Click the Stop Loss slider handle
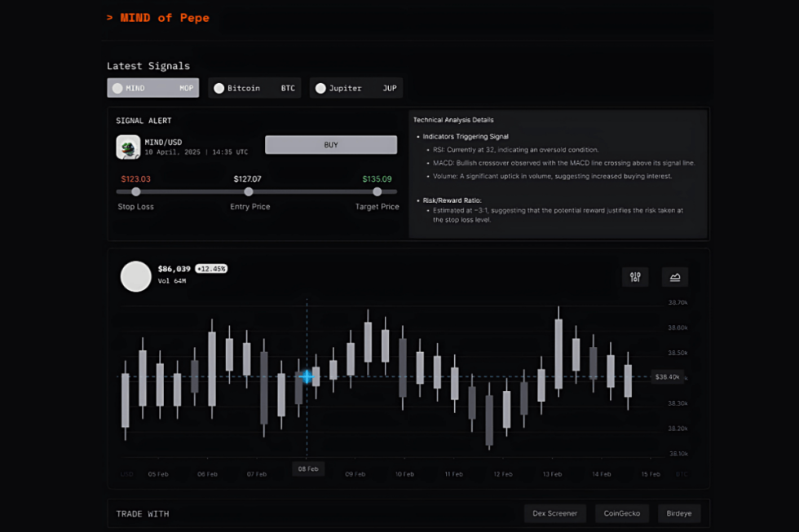This screenshot has width=799, height=532. point(136,191)
